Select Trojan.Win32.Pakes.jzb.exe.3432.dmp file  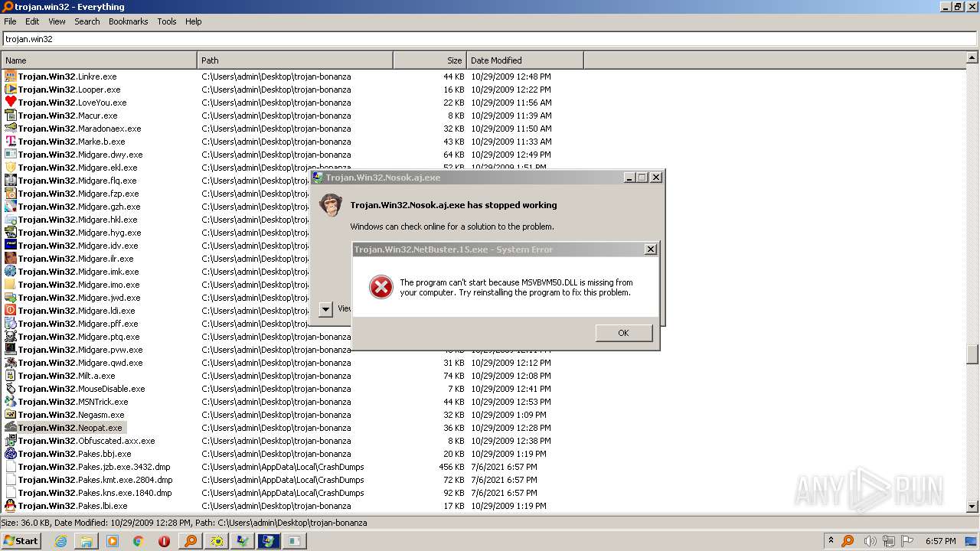pyautogui.click(x=94, y=467)
